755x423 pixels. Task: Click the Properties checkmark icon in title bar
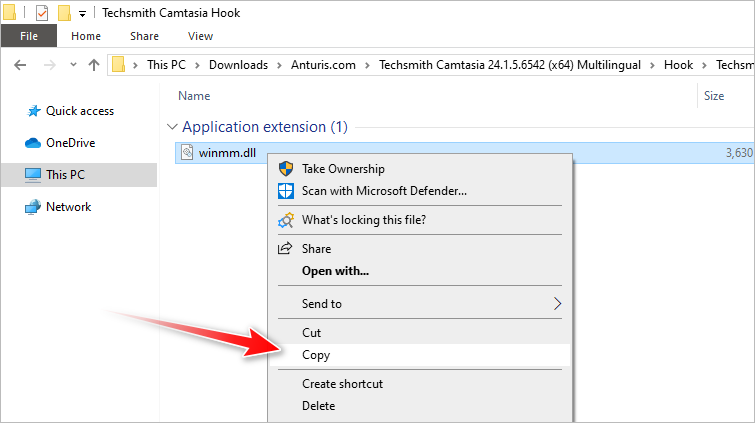tap(42, 13)
